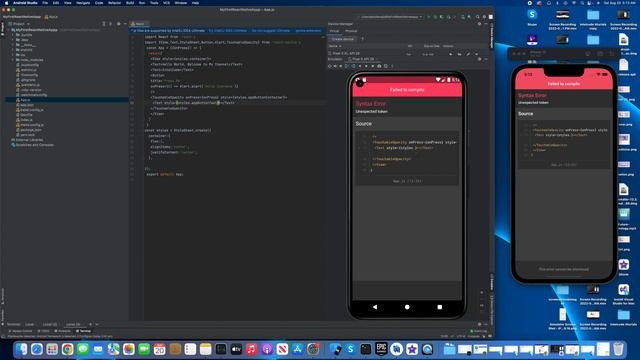Switch to the Virtual tab in Device Manager

coord(334,31)
